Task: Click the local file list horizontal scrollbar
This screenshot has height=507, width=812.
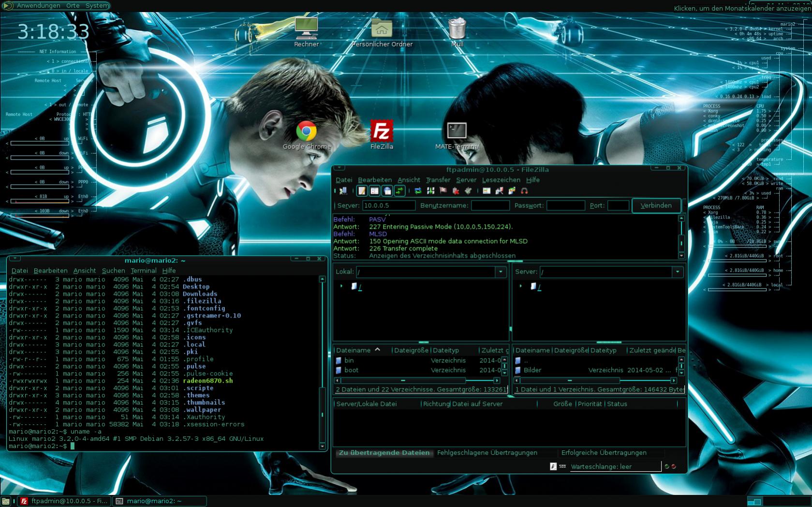Action: [416, 380]
